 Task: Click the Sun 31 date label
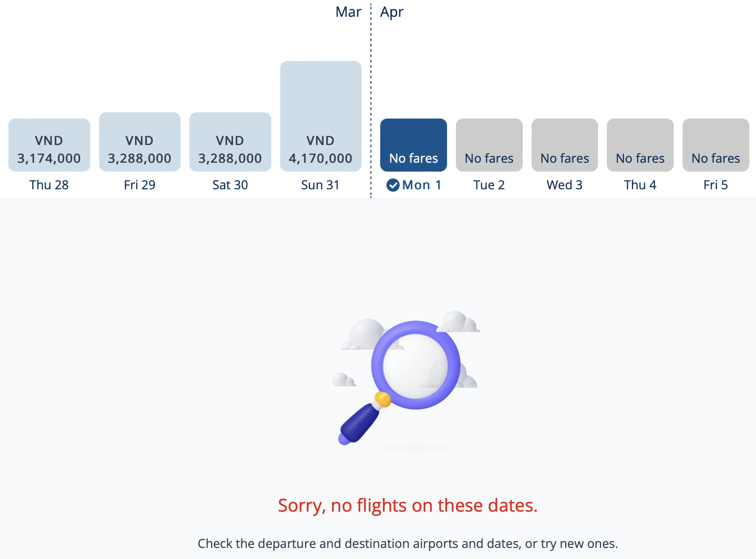pyautogui.click(x=320, y=185)
